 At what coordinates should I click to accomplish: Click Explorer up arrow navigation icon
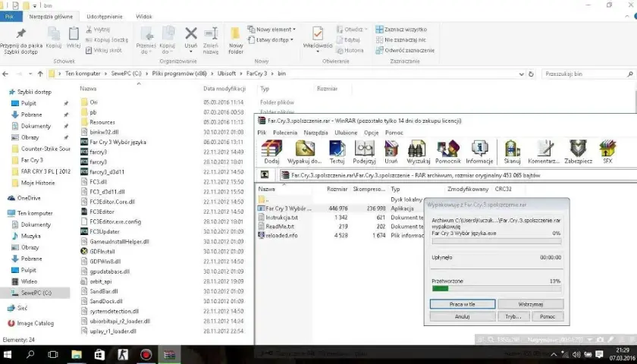click(40, 74)
